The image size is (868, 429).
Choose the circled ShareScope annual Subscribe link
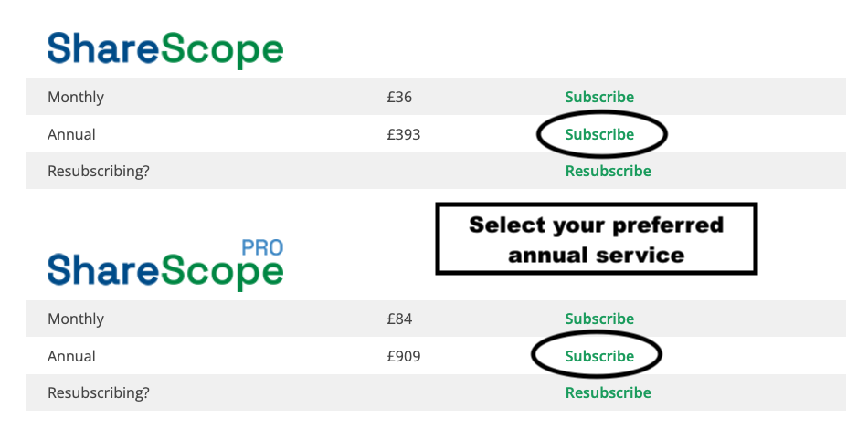tap(599, 134)
